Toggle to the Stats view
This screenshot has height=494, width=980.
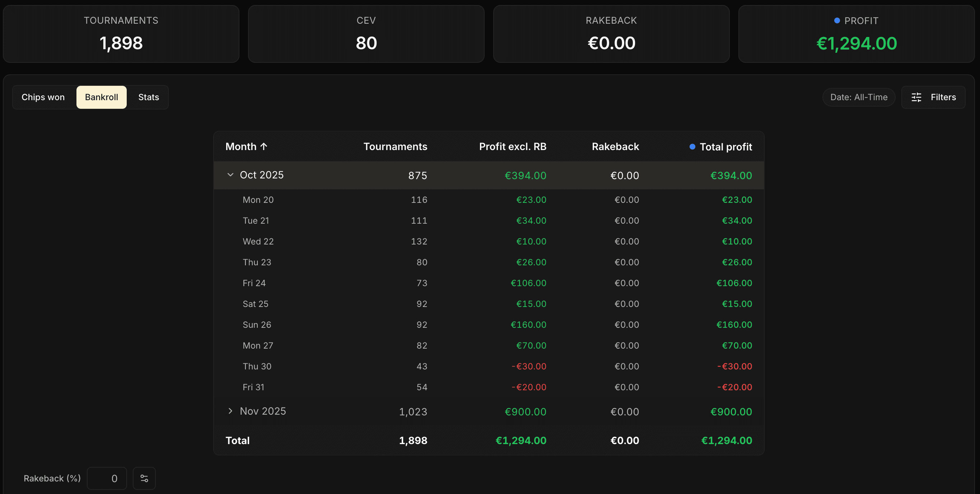(148, 97)
